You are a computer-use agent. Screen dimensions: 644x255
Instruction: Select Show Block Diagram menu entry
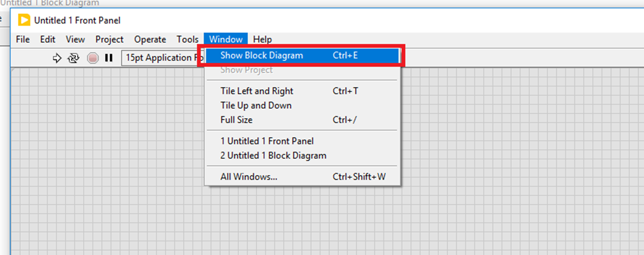click(261, 55)
